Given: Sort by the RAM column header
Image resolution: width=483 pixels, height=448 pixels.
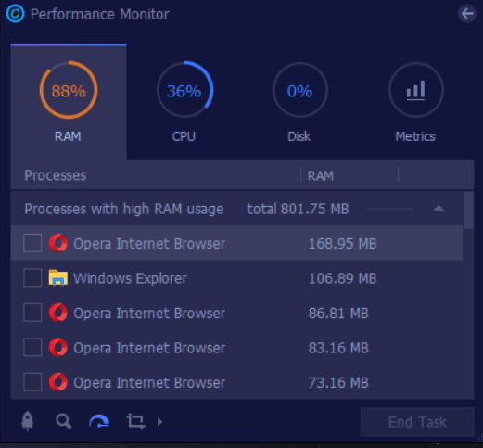Looking at the screenshot, I should pos(321,175).
